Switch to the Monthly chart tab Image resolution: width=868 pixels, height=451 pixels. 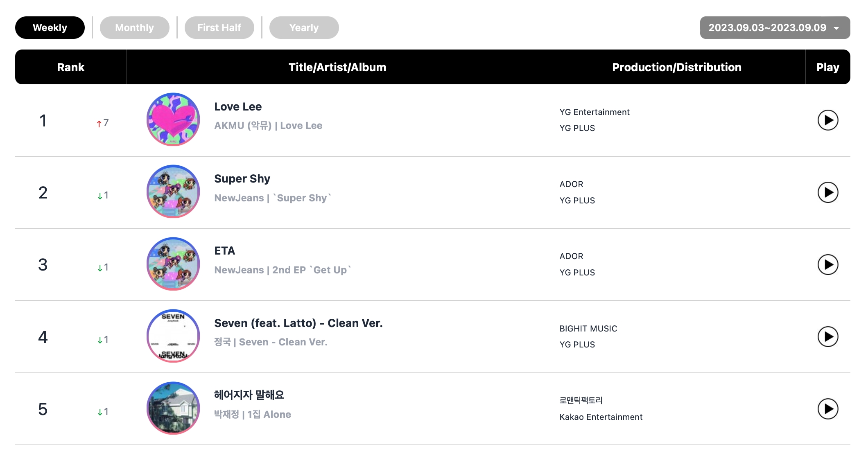coord(134,28)
